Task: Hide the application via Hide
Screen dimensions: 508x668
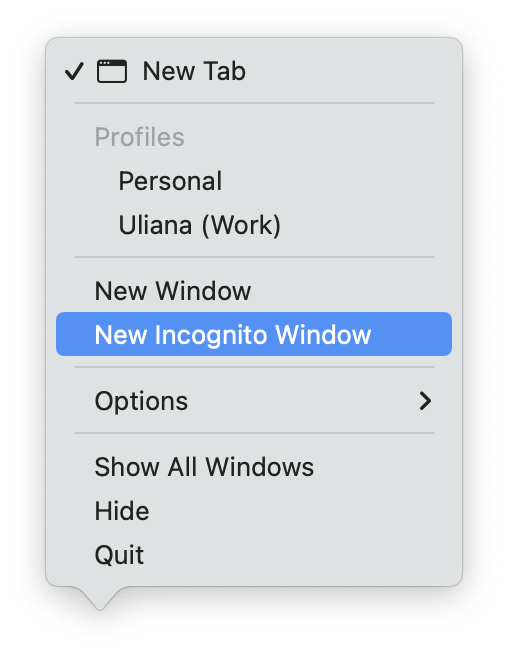Action: 254,511
